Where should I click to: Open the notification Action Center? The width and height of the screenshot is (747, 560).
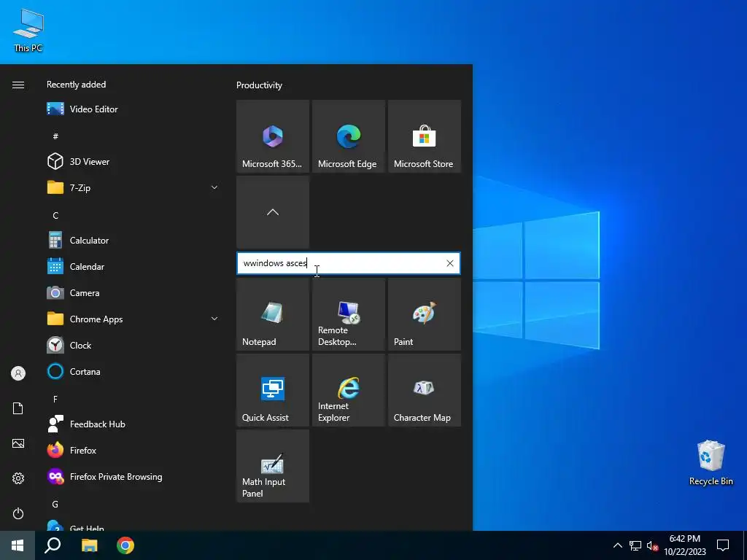[x=723, y=545]
